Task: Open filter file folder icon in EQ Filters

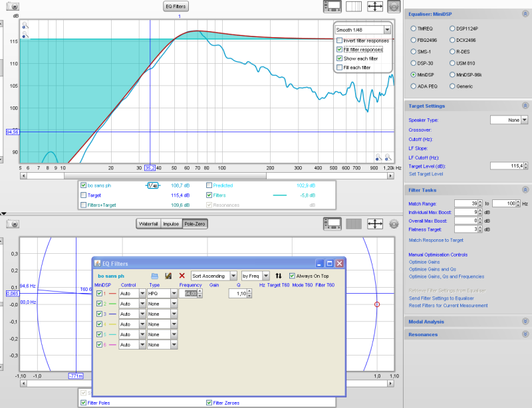Action: (154, 276)
